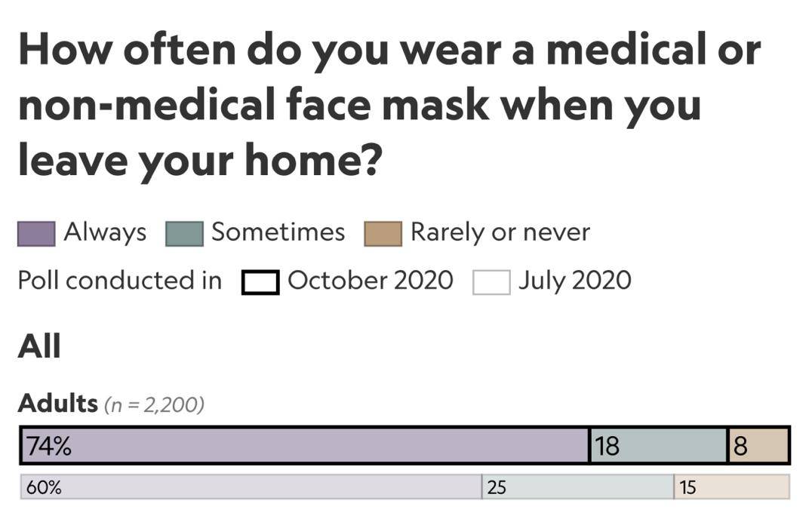The height and width of the screenshot is (516, 812).
Task: Select the 8 Rarely or never segment
Action: 758,445
